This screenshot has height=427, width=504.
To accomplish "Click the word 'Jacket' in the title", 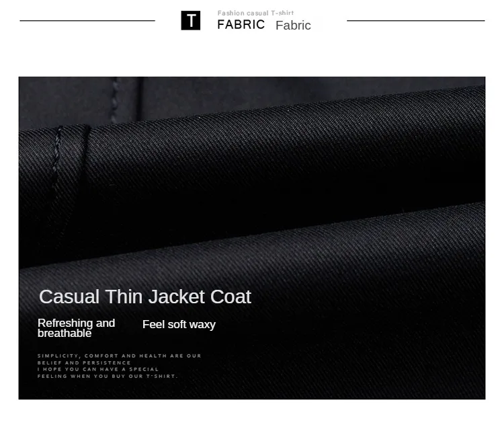I will click(x=177, y=297).
